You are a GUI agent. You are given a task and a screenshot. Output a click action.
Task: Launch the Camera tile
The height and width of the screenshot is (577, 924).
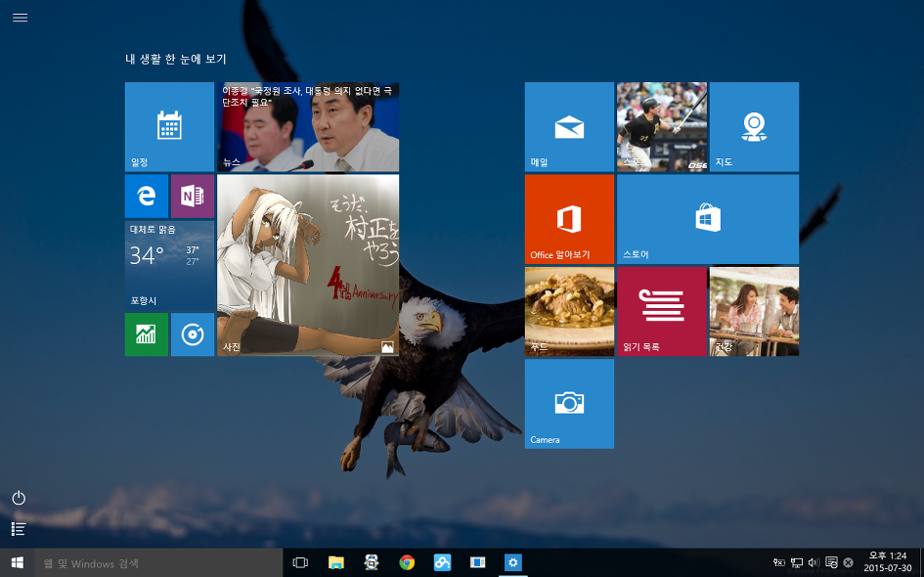[x=569, y=403]
